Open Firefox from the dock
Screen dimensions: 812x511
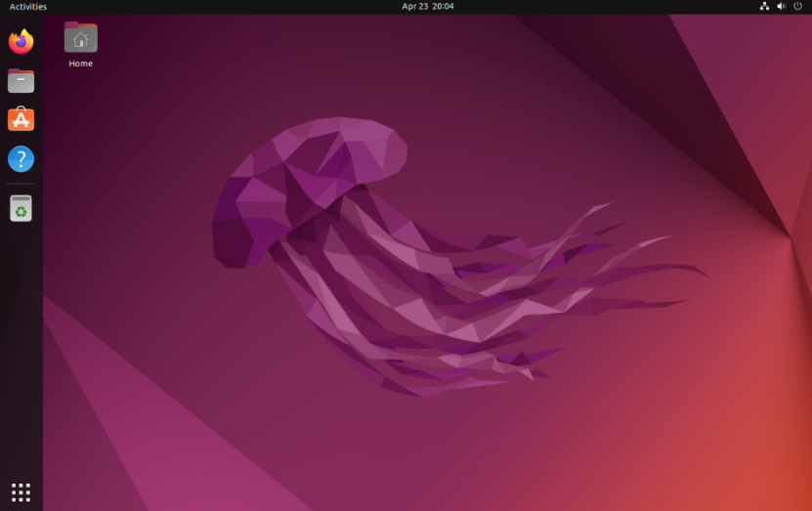click(21, 41)
